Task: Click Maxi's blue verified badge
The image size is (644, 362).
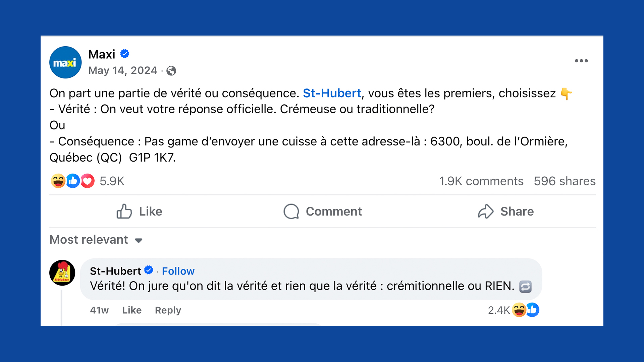Action: point(125,54)
